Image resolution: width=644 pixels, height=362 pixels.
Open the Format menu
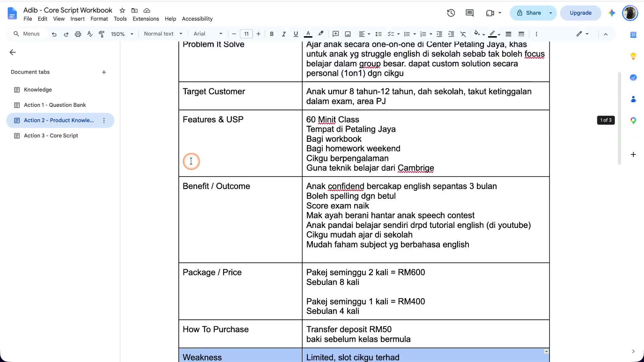point(99,19)
